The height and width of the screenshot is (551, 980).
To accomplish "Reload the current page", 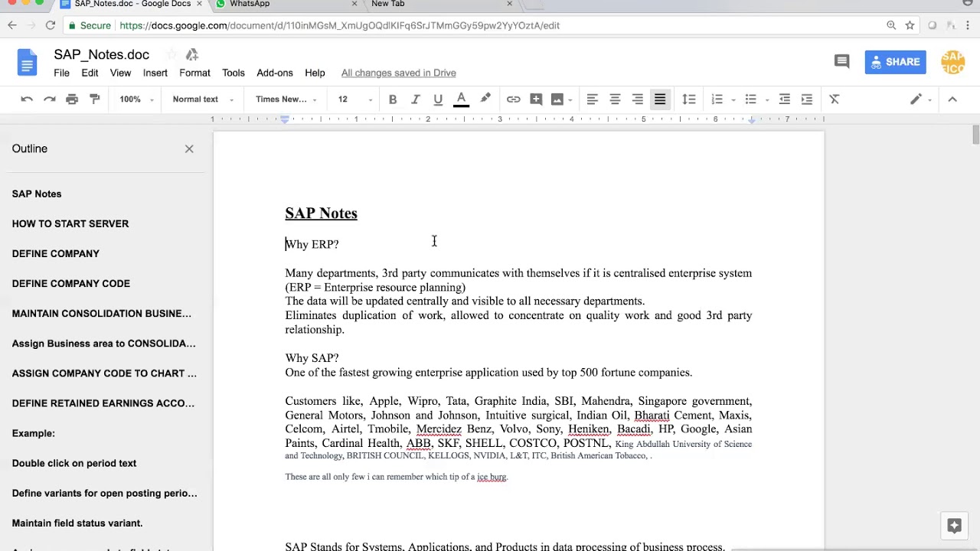I will point(50,25).
